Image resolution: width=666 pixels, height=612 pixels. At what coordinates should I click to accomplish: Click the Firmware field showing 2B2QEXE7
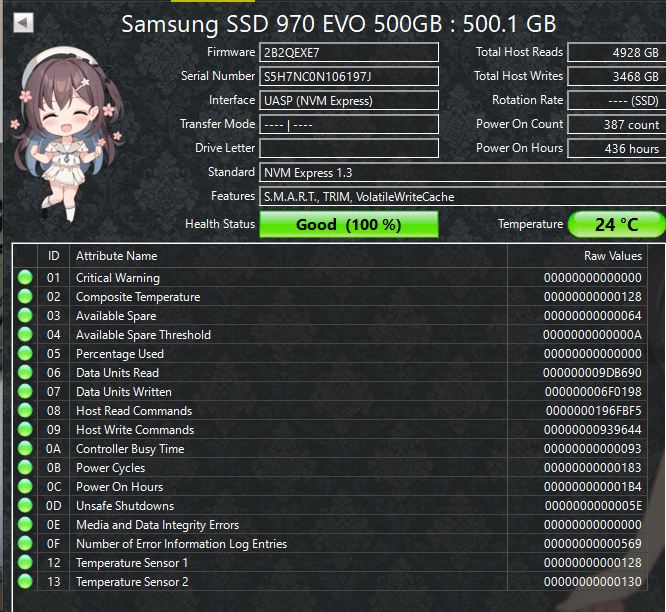[x=349, y=53]
